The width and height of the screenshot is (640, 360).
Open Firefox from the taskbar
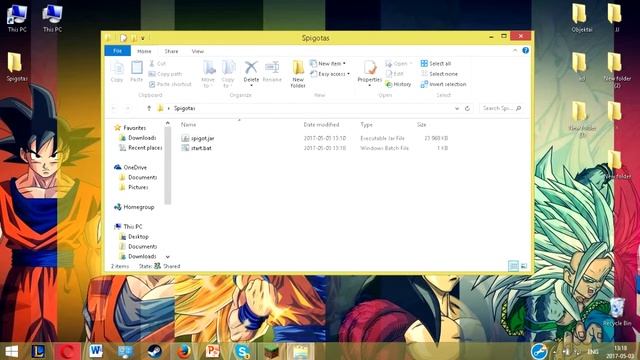click(184, 351)
